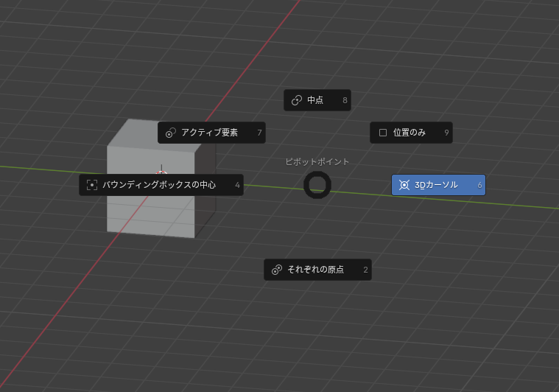
Task: Click the crosshair icon on 3Dカーソル
Action: pos(404,185)
